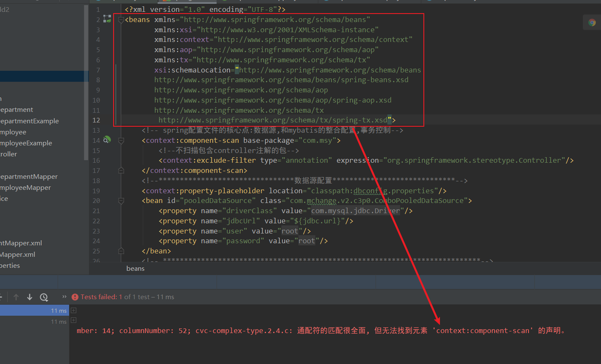Click the beans breadcrumb below the editor
This screenshot has width=601, height=364.
135,268
